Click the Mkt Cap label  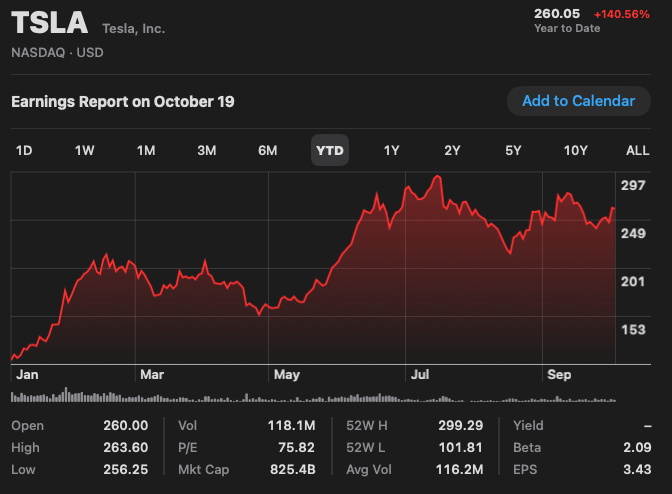click(x=204, y=469)
